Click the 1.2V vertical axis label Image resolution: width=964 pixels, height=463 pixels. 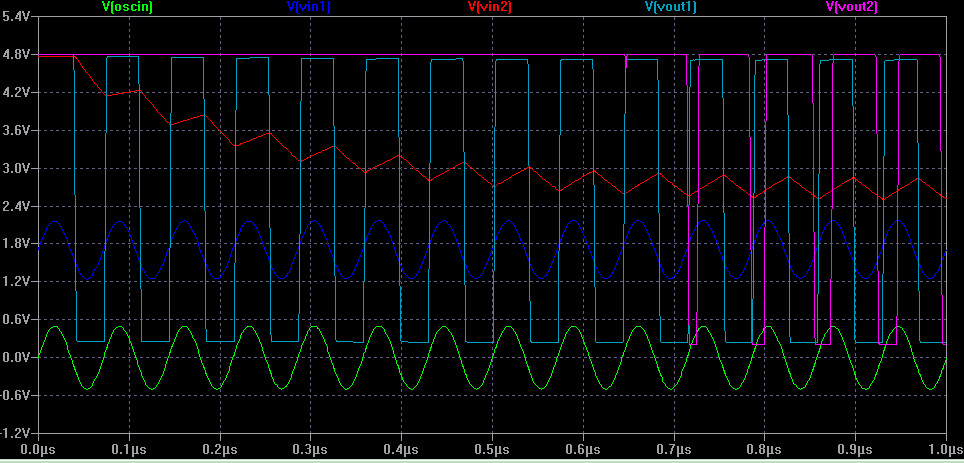(16, 282)
